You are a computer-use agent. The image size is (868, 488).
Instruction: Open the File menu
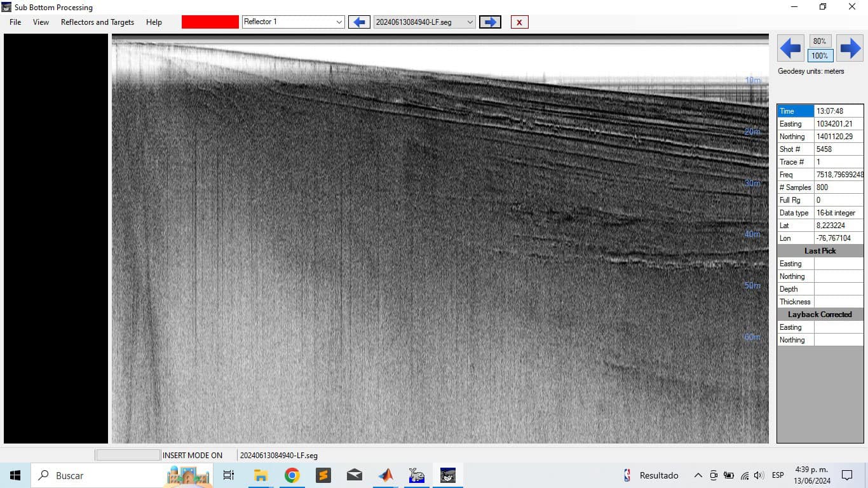[x=15, y=22]
